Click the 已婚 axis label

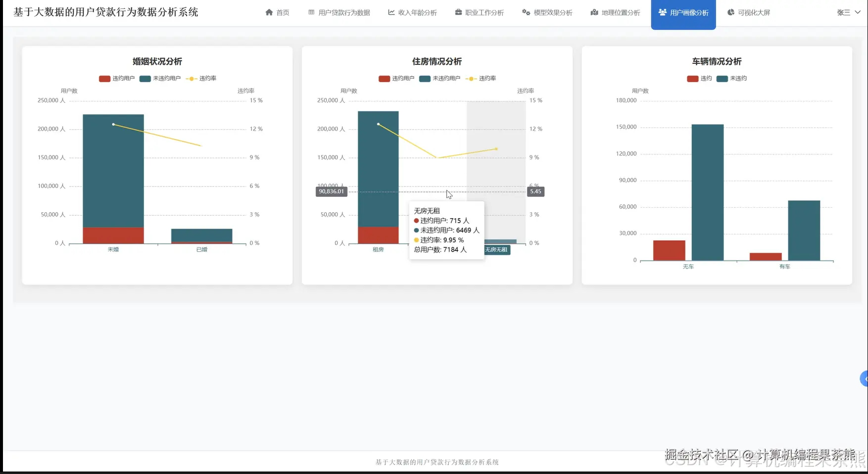pyautogui.click(x=202, y=249)
